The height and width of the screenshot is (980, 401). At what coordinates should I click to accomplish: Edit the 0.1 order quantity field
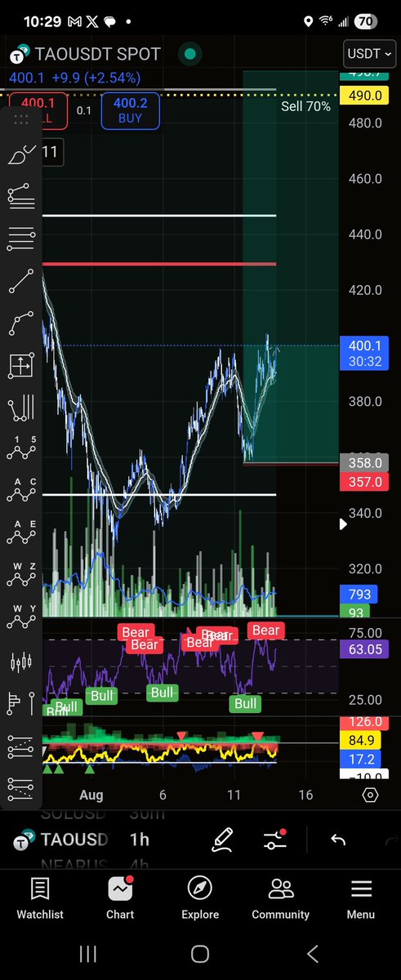point(84,110)
